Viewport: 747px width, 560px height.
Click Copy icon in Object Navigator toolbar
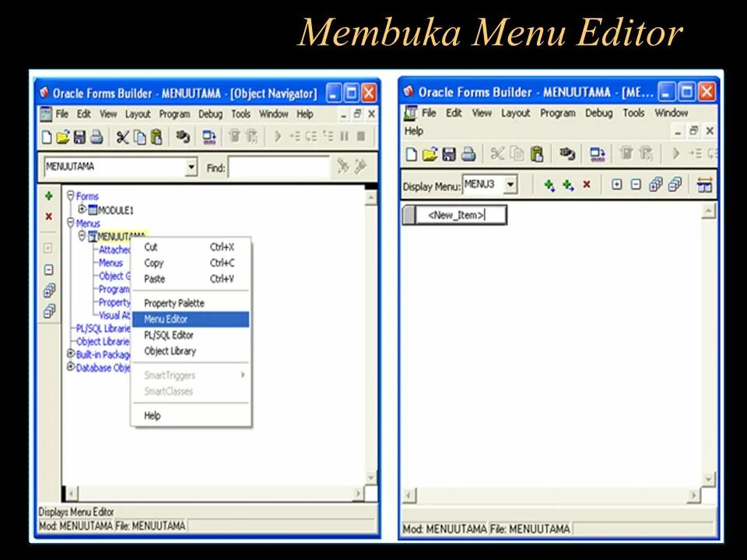tap(140, 137)
